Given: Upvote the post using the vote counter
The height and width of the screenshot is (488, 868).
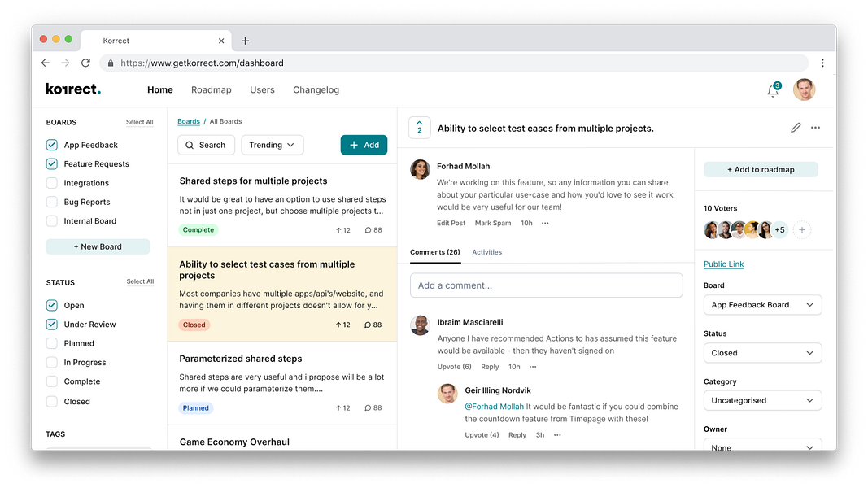Looking at the screenshot, I should pyautogui.click(x=420, y=128).
